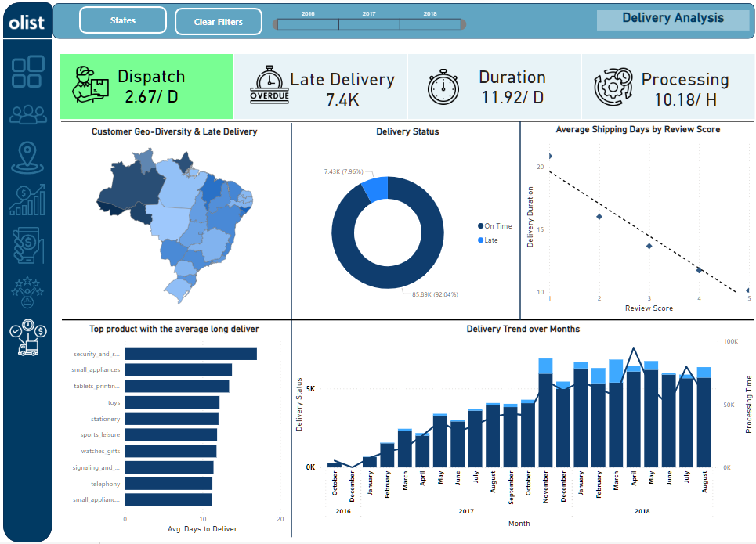Screen dimensions: 756x544
Task: Open the sales growth chart icon
Action: tap(27, 200)
